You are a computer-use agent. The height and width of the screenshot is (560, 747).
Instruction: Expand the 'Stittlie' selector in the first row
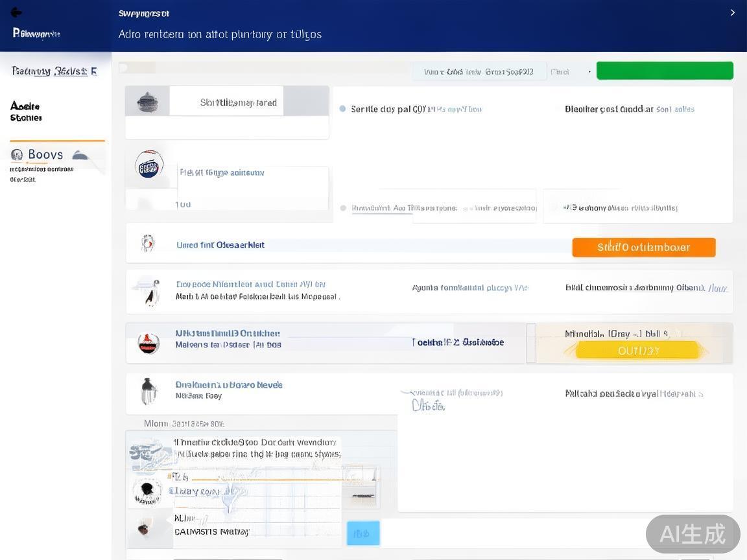(x=238, y=102)
